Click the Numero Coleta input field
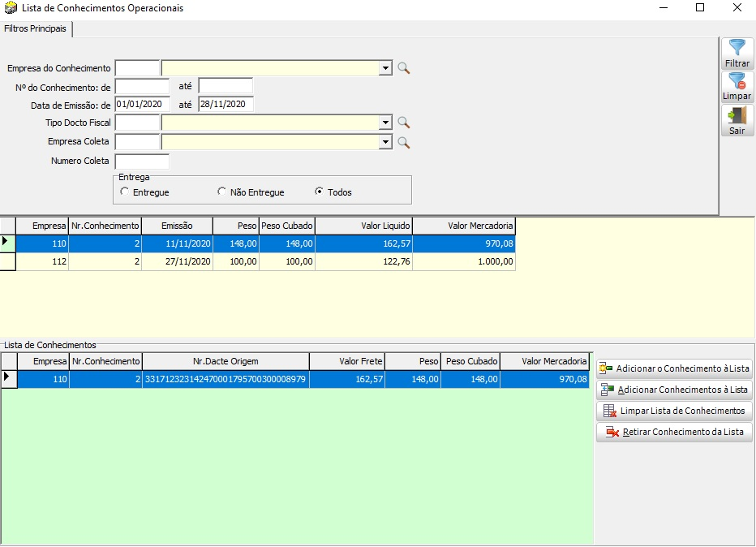Image resolution: width=756 pixels, height=547 pixels. pos(142,162)
